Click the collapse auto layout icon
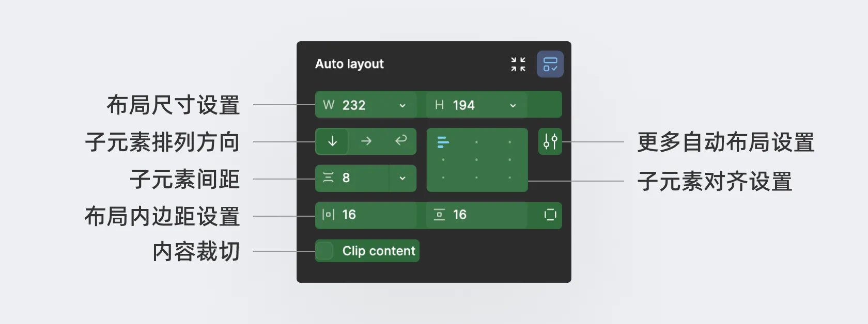This screenshot has height=324, width=868. coord(518,64)
